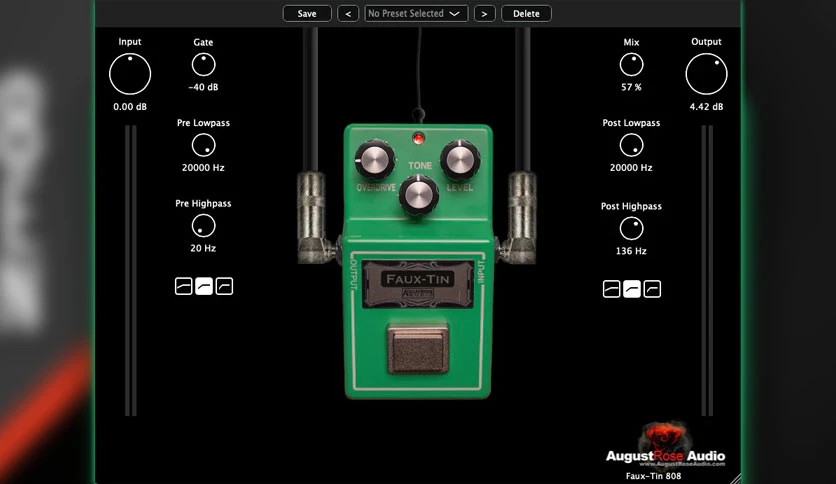Viewport: 836px width, 484px height.
Task: Click the Pre Lowpass knob
Action: coord(203,145)
